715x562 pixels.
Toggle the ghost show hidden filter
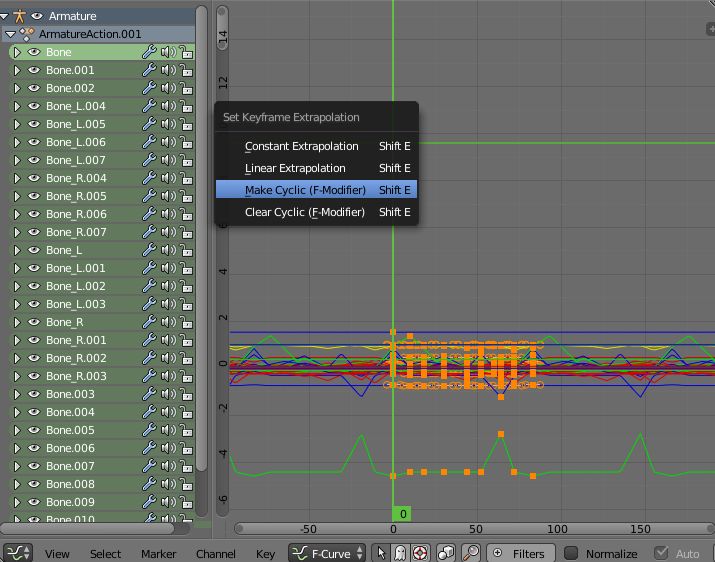pos(400,553)
